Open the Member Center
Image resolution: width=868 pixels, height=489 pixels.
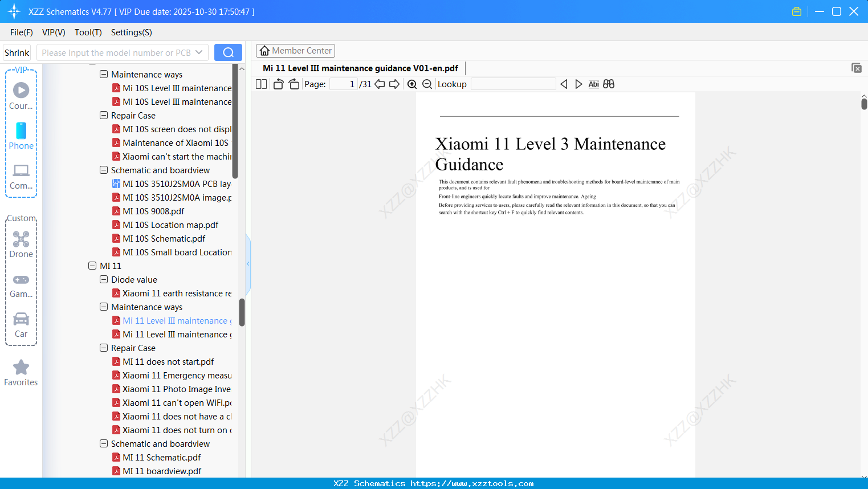tap(295, 50)
